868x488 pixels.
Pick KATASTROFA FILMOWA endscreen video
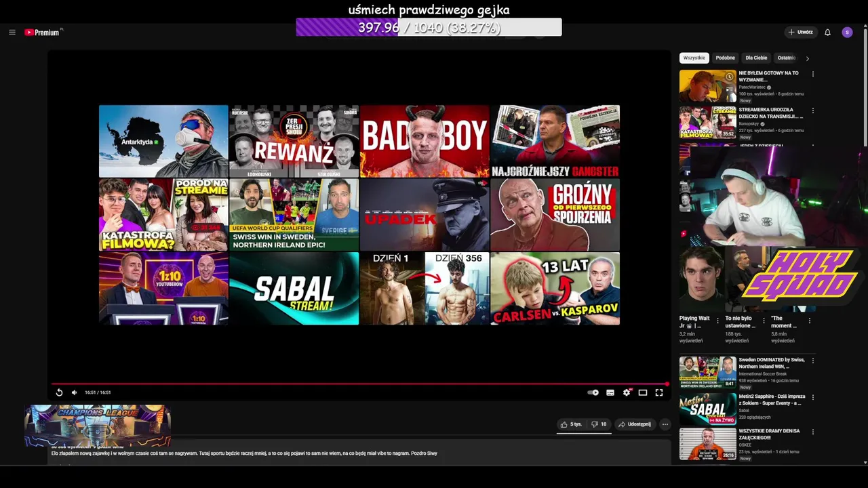point(163,214)
